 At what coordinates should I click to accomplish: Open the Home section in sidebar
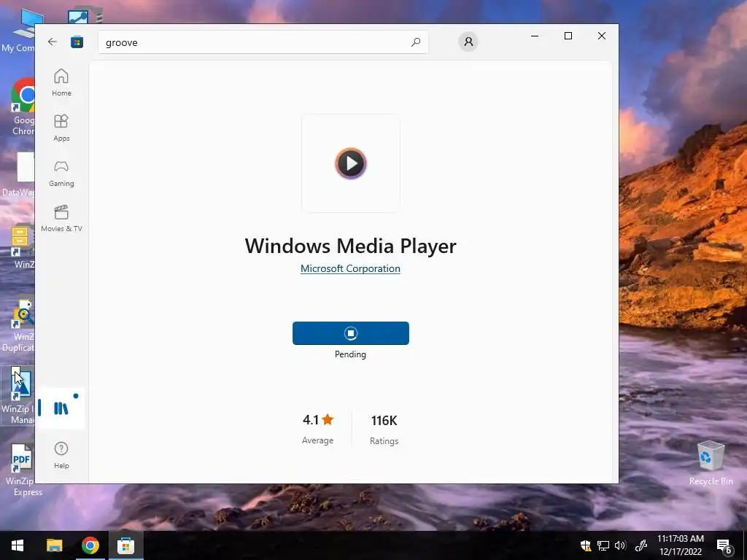(61, 83)
